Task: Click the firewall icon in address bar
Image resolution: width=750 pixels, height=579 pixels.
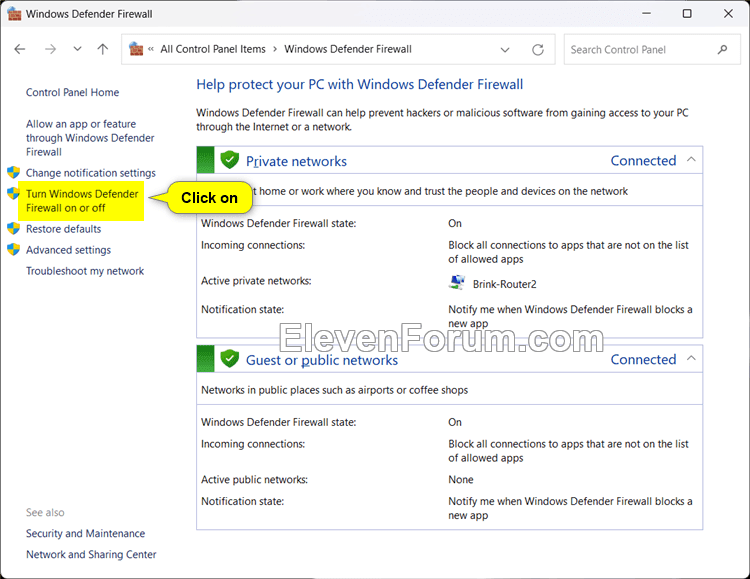Action: 136,49
